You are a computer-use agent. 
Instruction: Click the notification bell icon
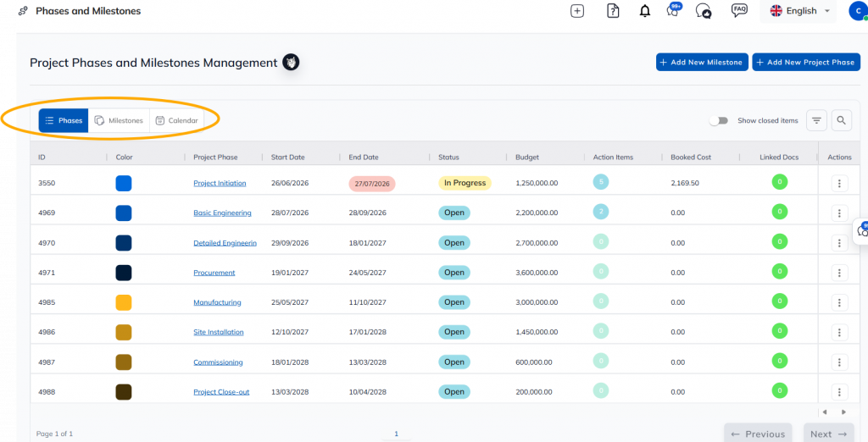[x=645, y=11]
